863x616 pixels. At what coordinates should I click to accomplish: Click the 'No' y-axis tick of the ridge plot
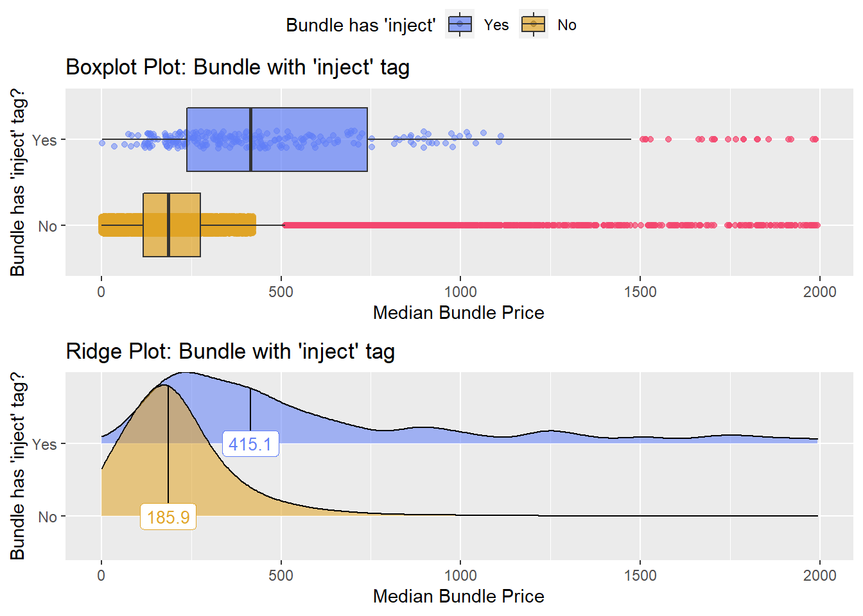[48, 517]
